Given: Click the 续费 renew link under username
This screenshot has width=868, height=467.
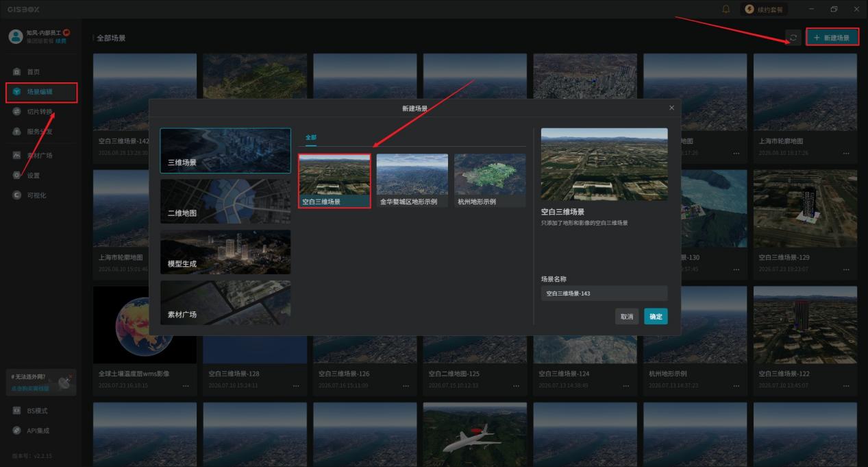Looking at the screenshot, I should click(61, 41).
